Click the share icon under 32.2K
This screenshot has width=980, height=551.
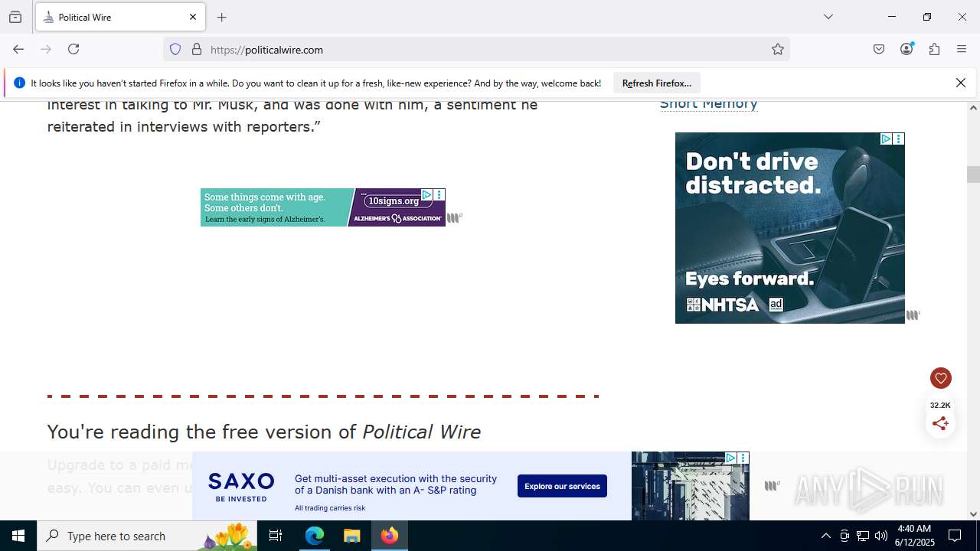[x=941, y=423]
